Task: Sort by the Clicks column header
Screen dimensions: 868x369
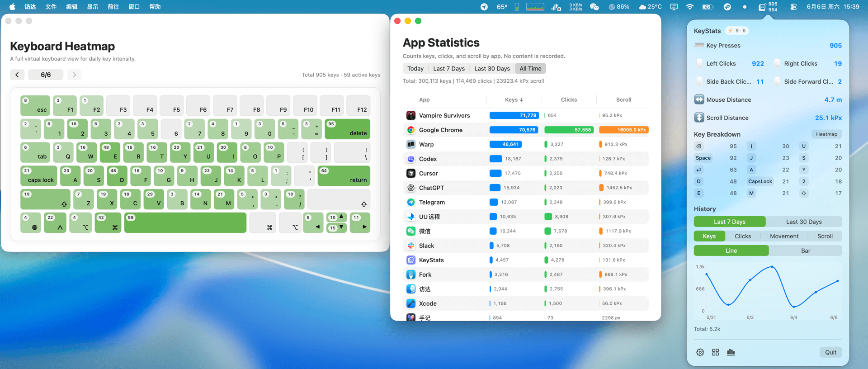Action: pos(569,99)
